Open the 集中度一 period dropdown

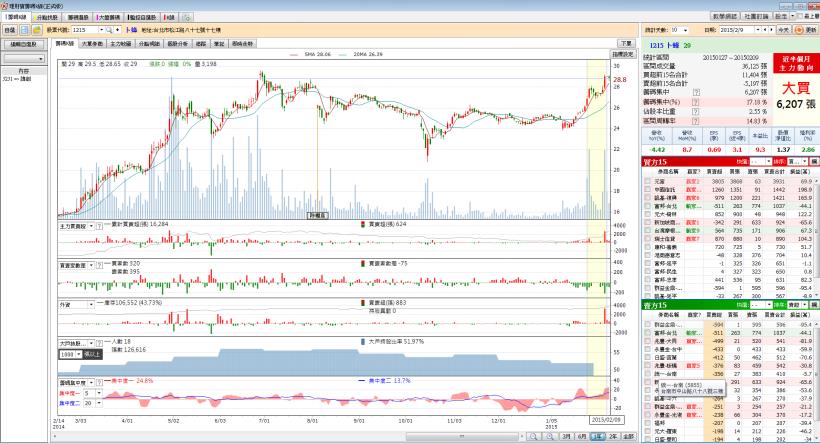98,392
